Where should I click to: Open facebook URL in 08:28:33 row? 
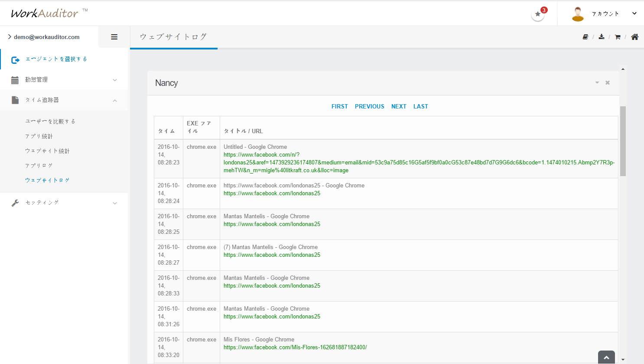click(x=272, y=286)
